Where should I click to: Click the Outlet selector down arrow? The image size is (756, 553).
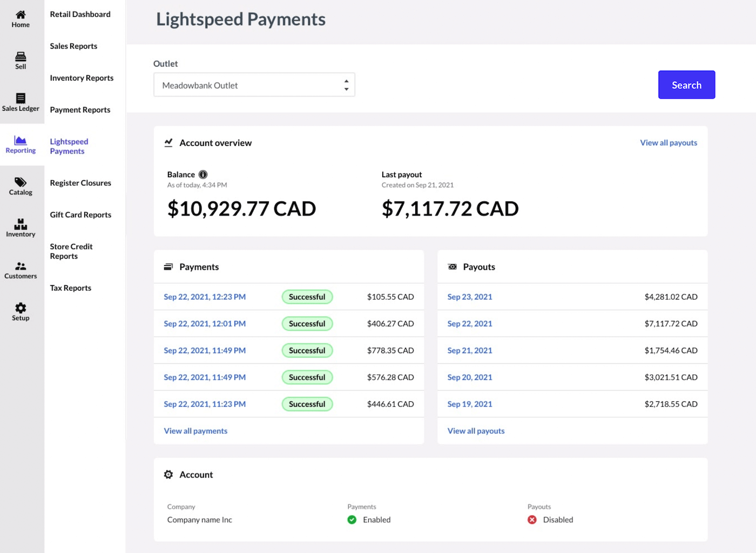point(346,88)
